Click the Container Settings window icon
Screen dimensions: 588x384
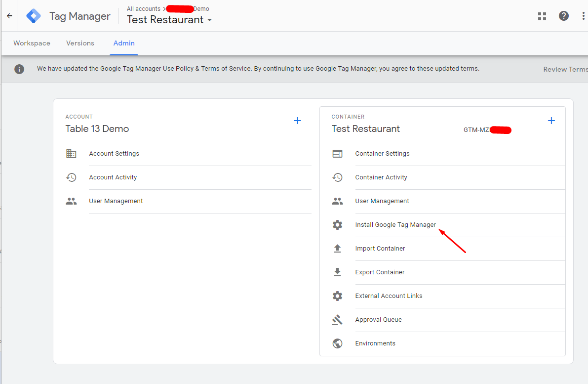(x=338, y=154)
